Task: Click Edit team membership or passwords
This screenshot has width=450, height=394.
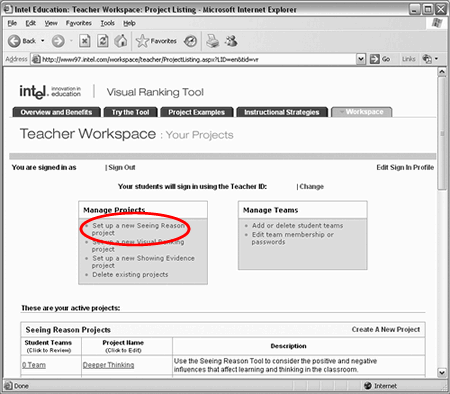Action: [x=293, y=238]
